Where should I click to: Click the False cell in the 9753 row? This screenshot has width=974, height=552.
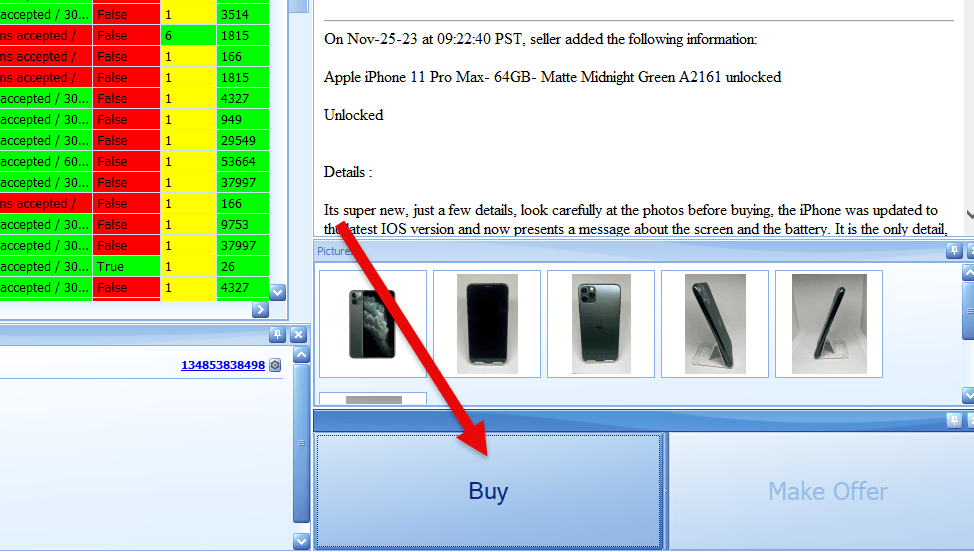[x=127, y=224]
